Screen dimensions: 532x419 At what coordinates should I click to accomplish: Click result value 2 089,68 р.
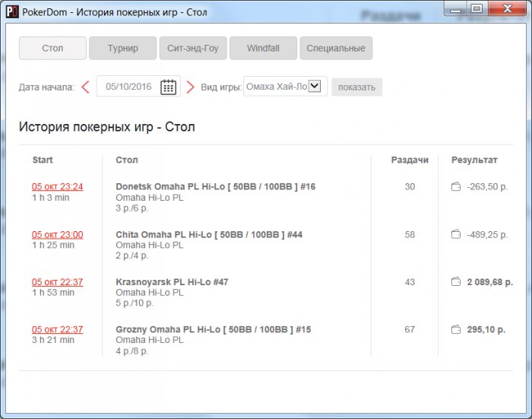point(489,282)
